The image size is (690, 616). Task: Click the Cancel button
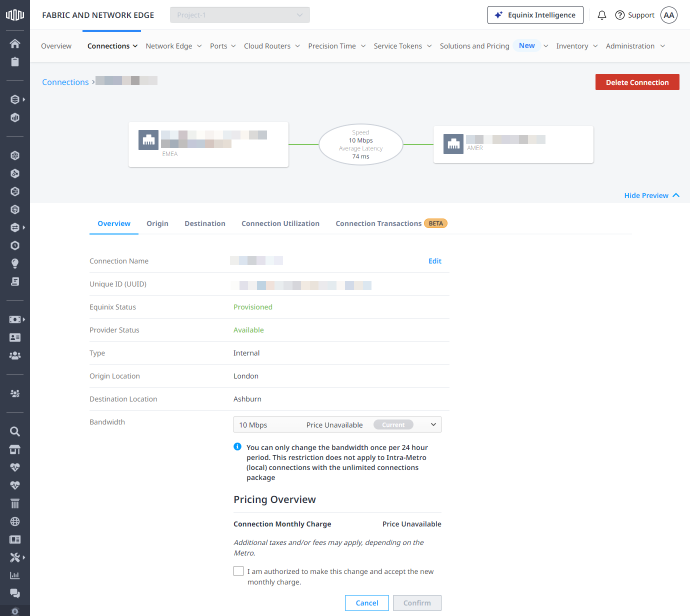click(367, 603)
